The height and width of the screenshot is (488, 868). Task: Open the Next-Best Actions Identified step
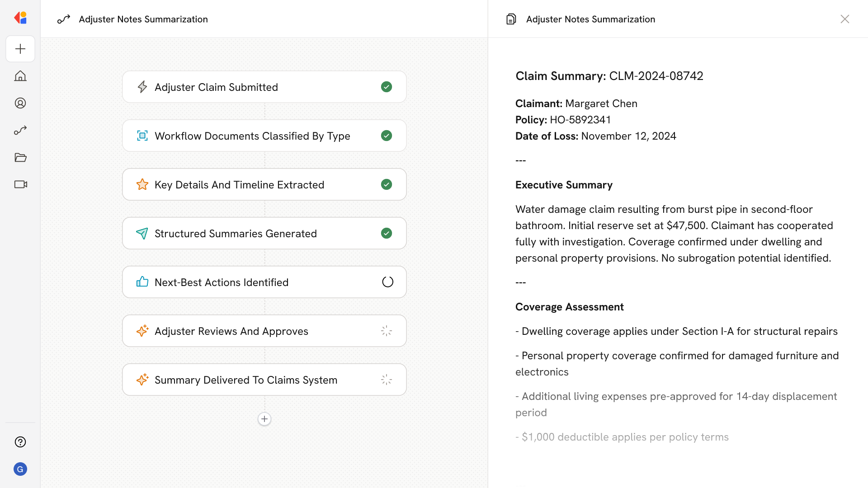pos(222,282)
